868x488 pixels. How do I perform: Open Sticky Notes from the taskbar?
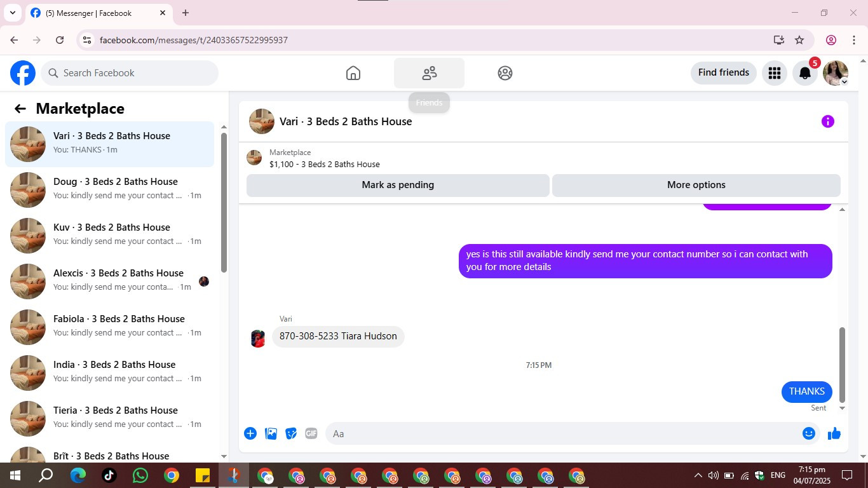202,475
